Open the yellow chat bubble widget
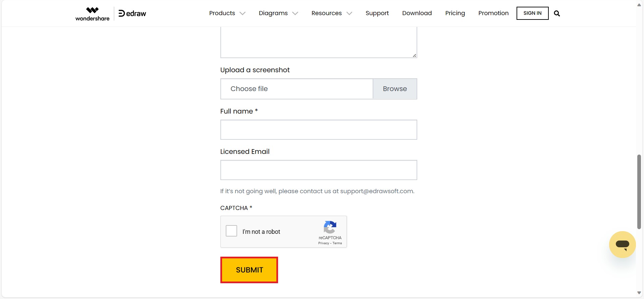644x299 pixels. pyautogui.click(x=622, y=245)
